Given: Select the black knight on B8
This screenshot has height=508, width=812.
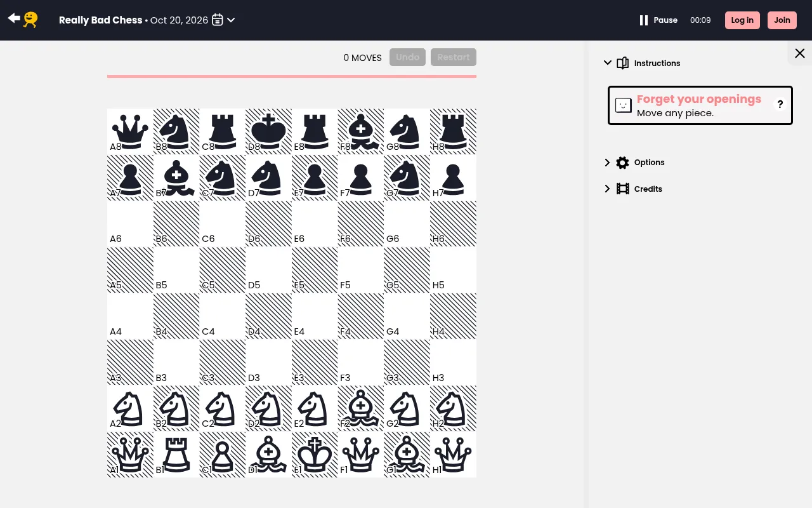Looking at the screenshot, I should point(176,131).
